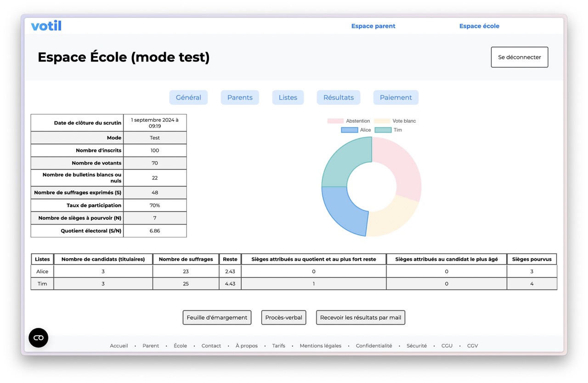Image resolution: width=588 pixels, height=383 pixels.
Task: Click the votil logo
Action: point(46,26)
